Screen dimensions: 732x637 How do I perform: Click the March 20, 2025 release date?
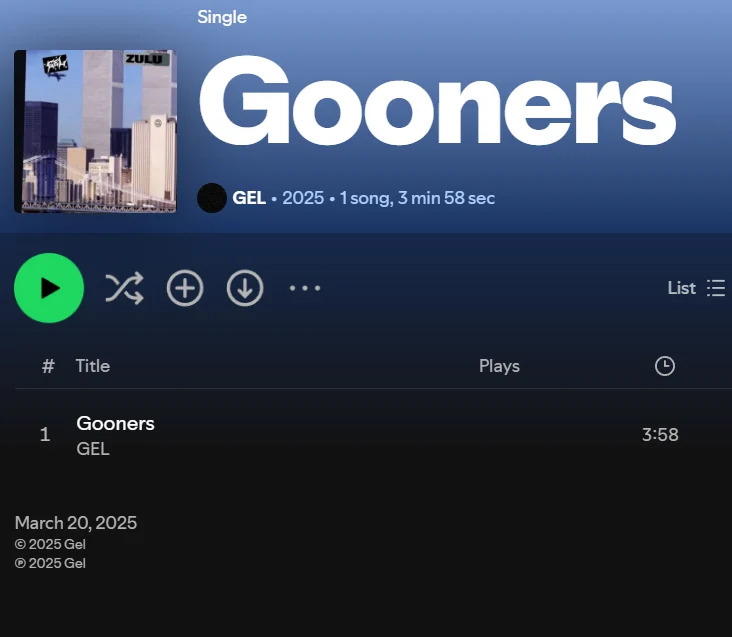76,523
